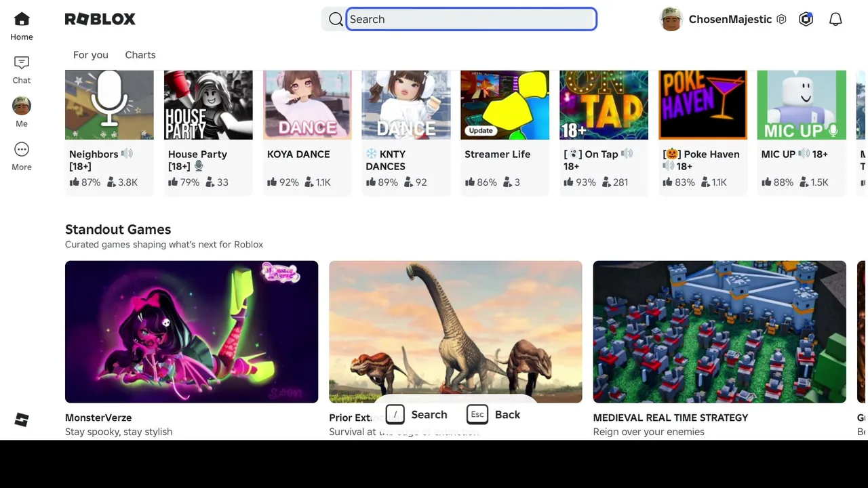Open the KOYA DANCE game thumbnail

(x=307, y=105)
